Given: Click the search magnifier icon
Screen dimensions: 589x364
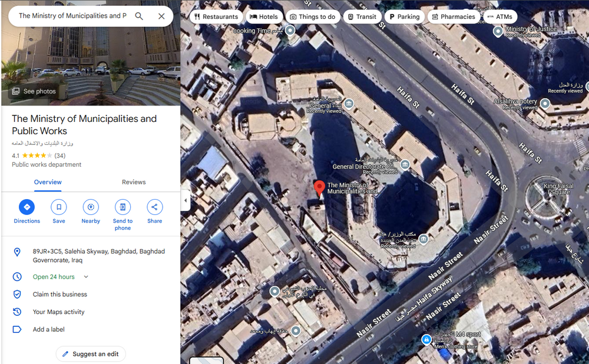Looking at the screenshot, I should pyautogui.click(x=139, y=16).
